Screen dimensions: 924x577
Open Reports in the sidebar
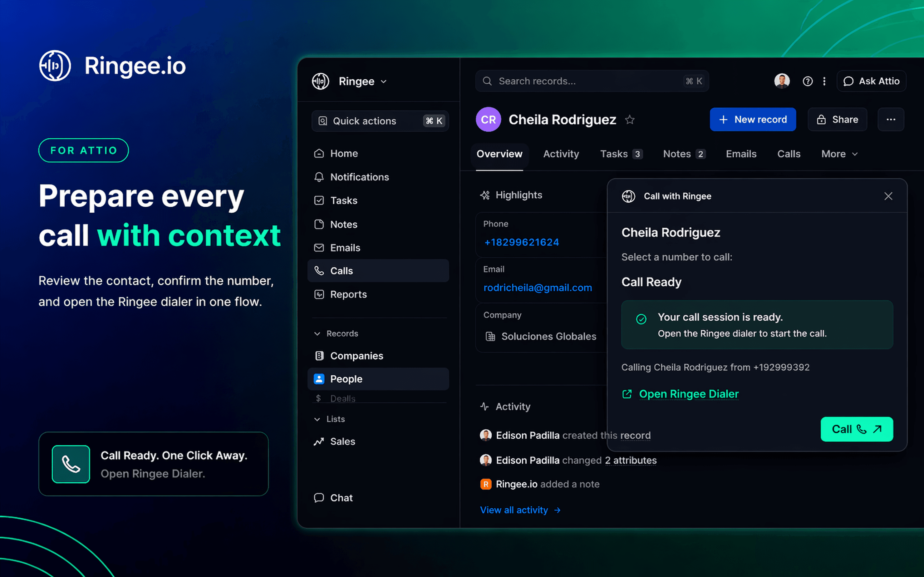pyautogui.click(x=378, y=294)
